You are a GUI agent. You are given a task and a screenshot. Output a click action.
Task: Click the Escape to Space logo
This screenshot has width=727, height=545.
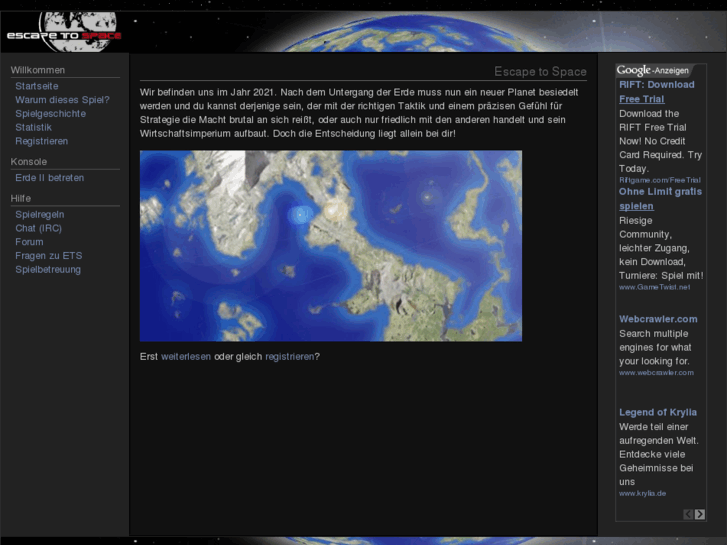pos(64,32)
